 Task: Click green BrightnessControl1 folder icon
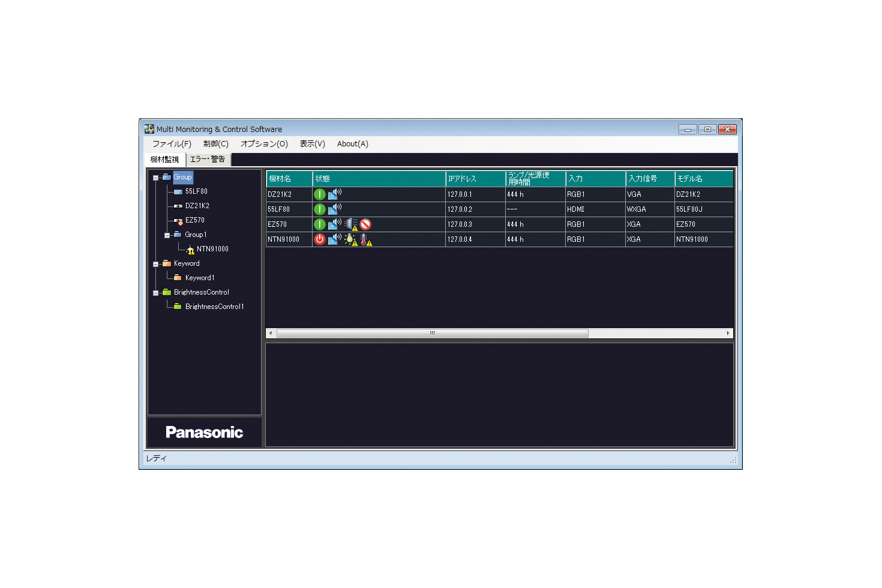click(x=178, y=307)
